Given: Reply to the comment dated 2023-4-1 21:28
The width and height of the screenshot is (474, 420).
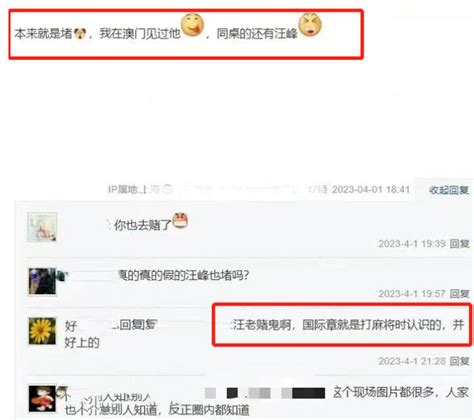Looking at the screenshot, I should click(459, 361).
